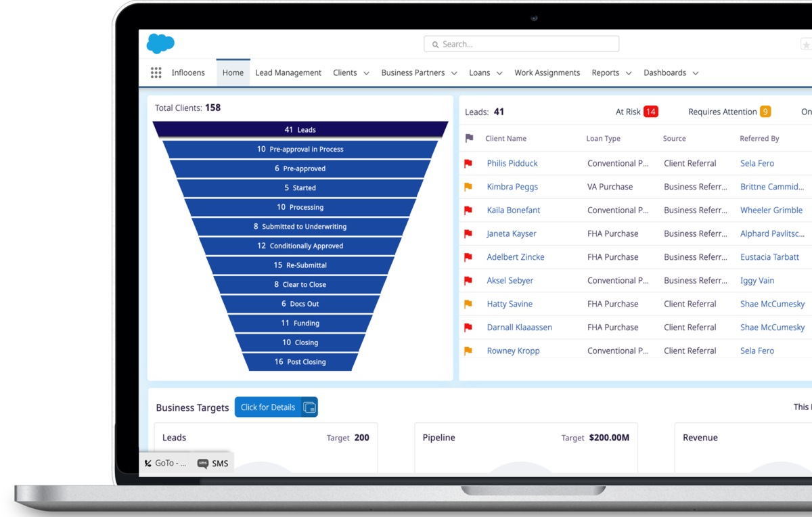Select the Work Assignments tab

pyautogui.click(x=547, y=72)
